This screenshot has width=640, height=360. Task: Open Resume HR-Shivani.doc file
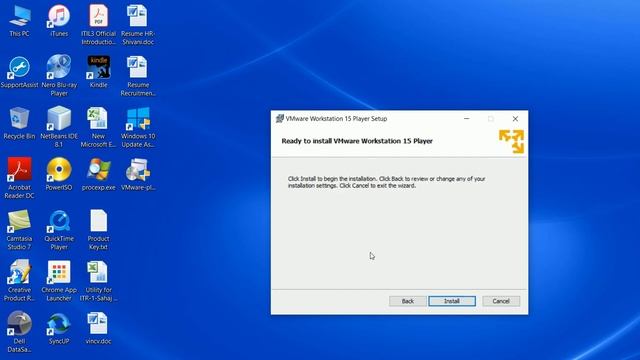(x=138, y=25)
